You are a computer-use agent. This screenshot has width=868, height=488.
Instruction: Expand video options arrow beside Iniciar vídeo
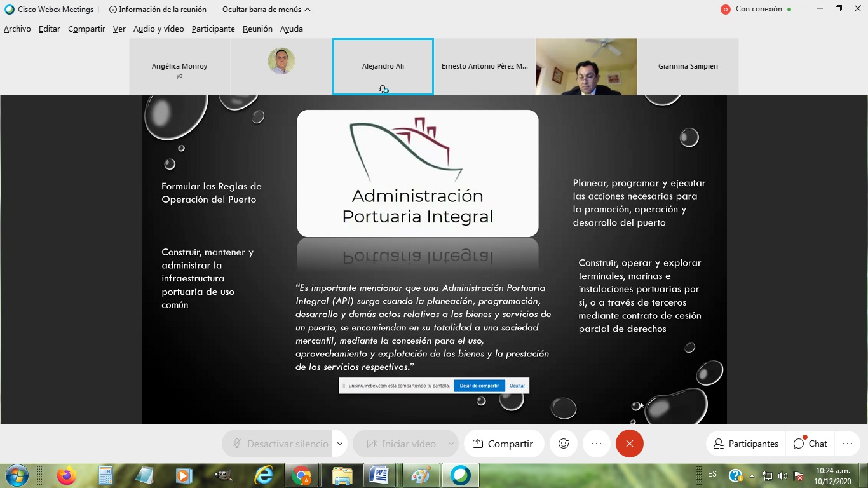coord(452,444)
